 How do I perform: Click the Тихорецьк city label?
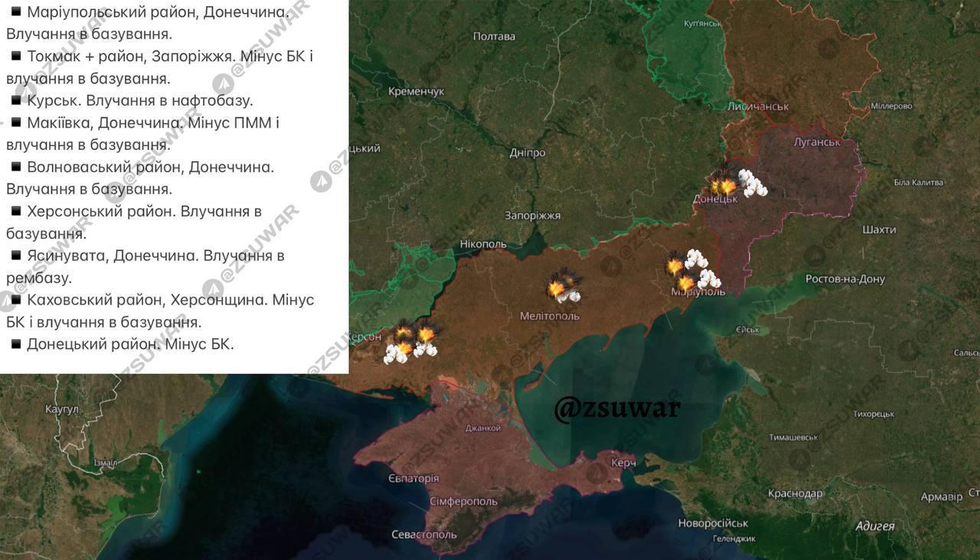tap(874, 414)
